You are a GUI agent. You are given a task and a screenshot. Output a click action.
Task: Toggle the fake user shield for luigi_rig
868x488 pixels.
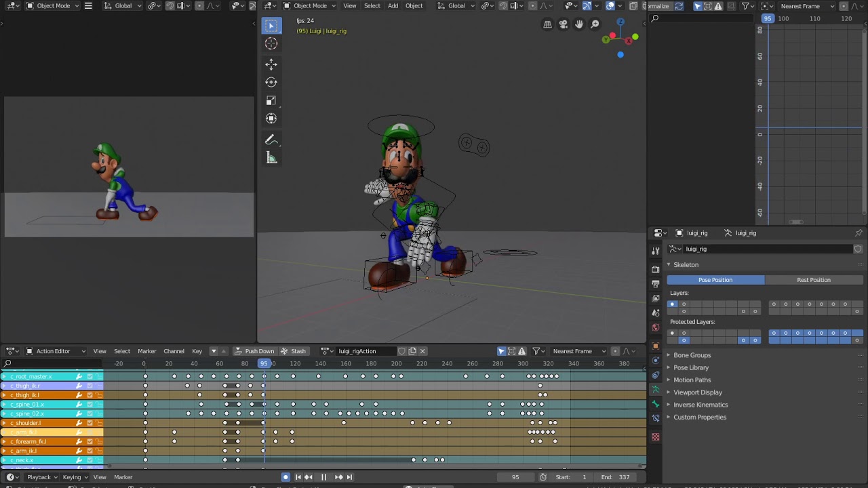pyautogui.click(x=858, y=249)
